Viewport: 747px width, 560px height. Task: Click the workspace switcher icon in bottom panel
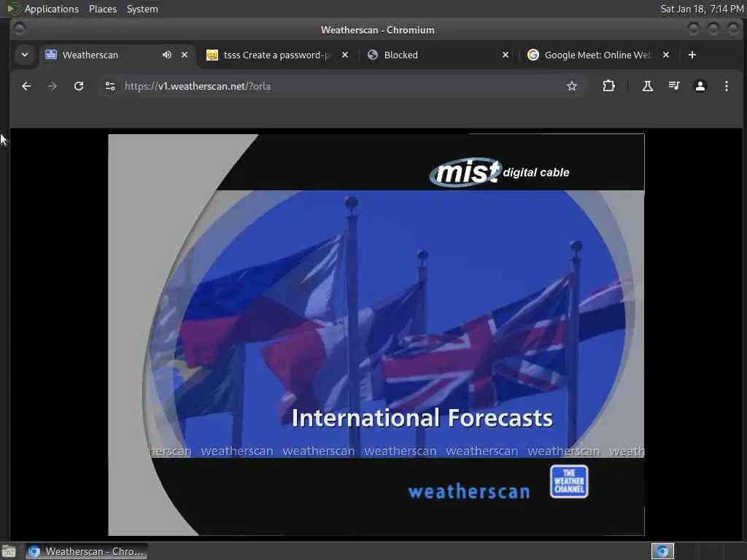[x=662, y=551]
